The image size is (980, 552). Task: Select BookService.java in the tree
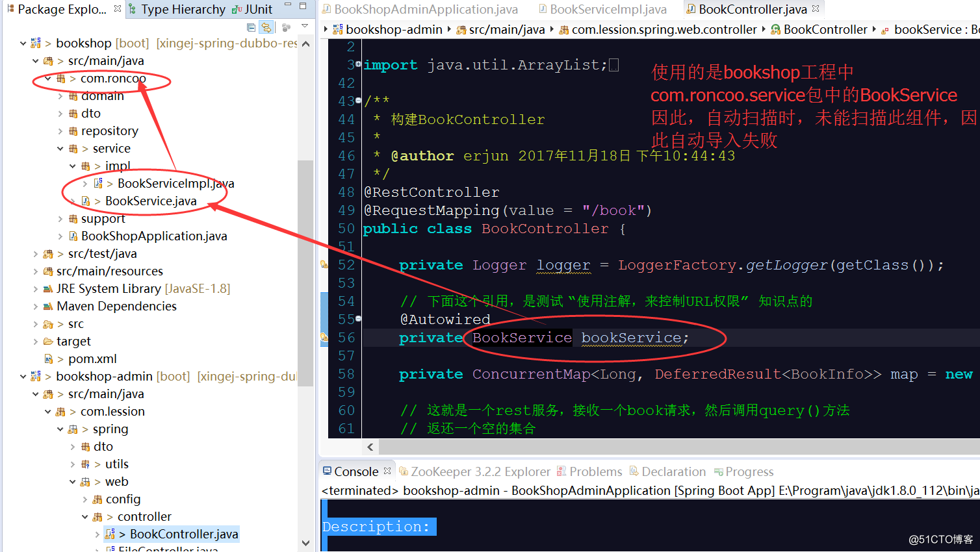point(151,201)
